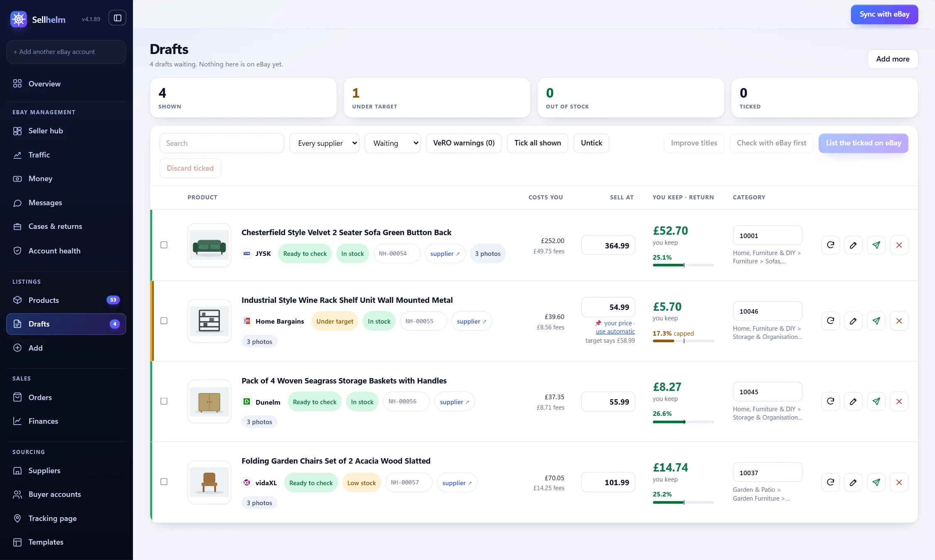Discard the Chesterfield sofa draft with X
Screen dimensions: 935x560
click(899, 245)
